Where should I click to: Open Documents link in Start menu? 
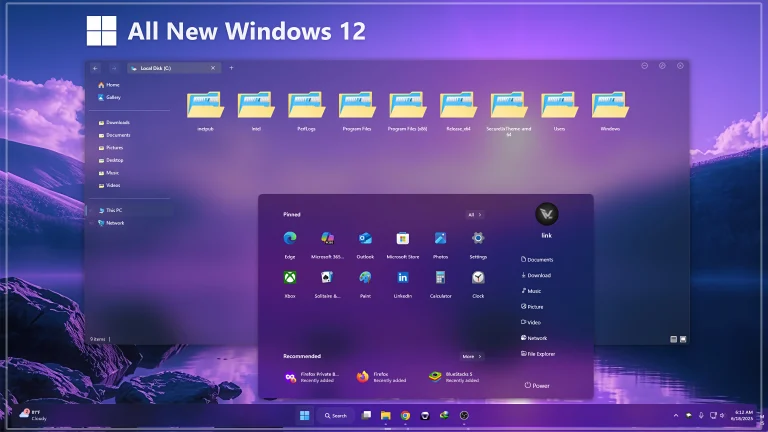click(x=537, y=260)
